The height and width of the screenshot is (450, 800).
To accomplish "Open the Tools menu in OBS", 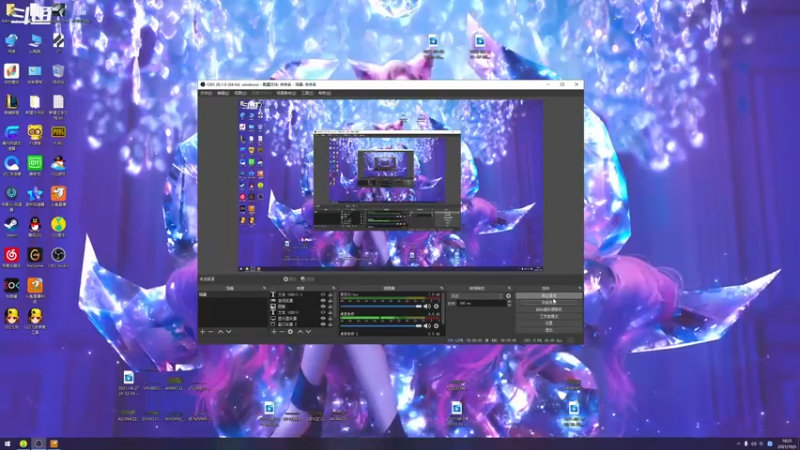I will coord(307,93).
